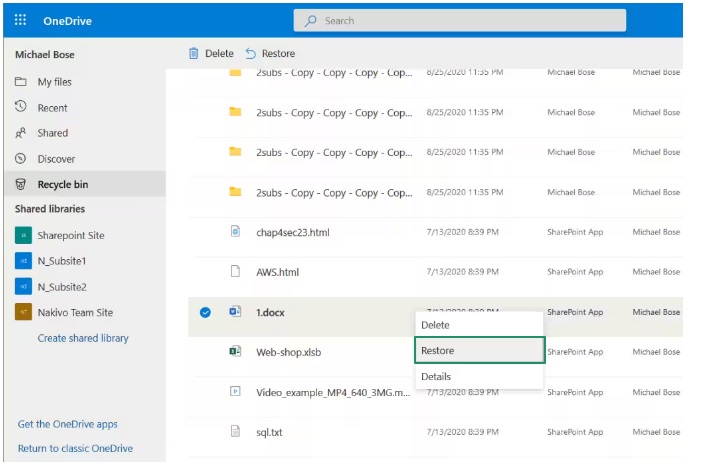Click the Recycle bin icon
Screen dimensions: 702x467
pyautogui.click(x=21, y=184)
